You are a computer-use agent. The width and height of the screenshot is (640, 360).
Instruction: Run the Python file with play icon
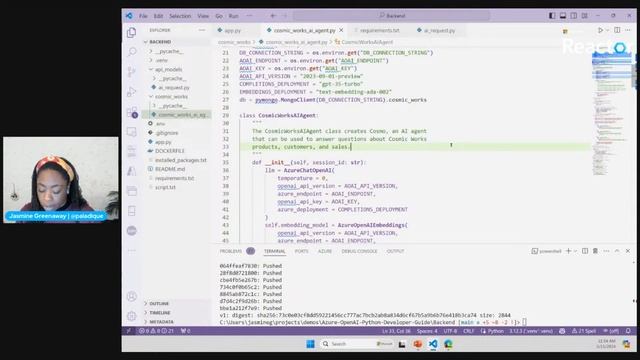click(600, 30)
